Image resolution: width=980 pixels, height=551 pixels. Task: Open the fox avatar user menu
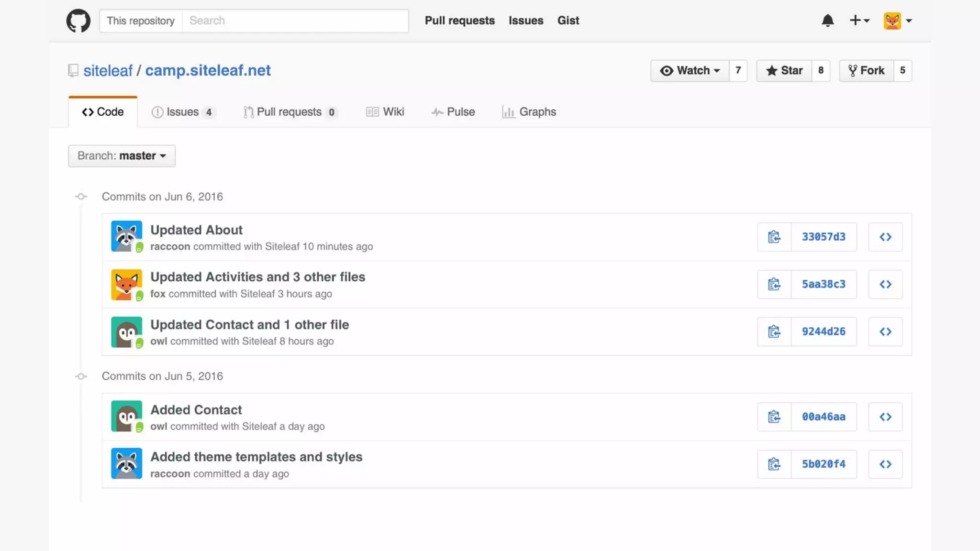point(897,21)
